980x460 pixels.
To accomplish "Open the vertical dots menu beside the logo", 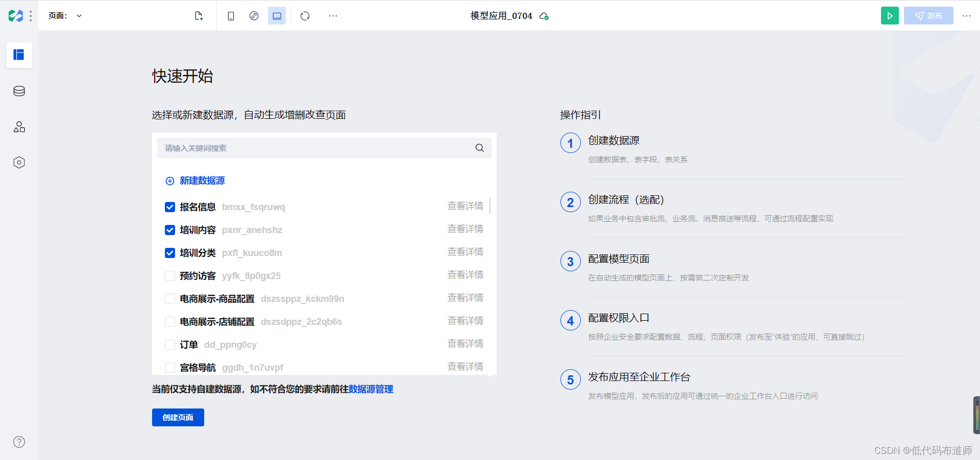I will (x=31, y=16).
